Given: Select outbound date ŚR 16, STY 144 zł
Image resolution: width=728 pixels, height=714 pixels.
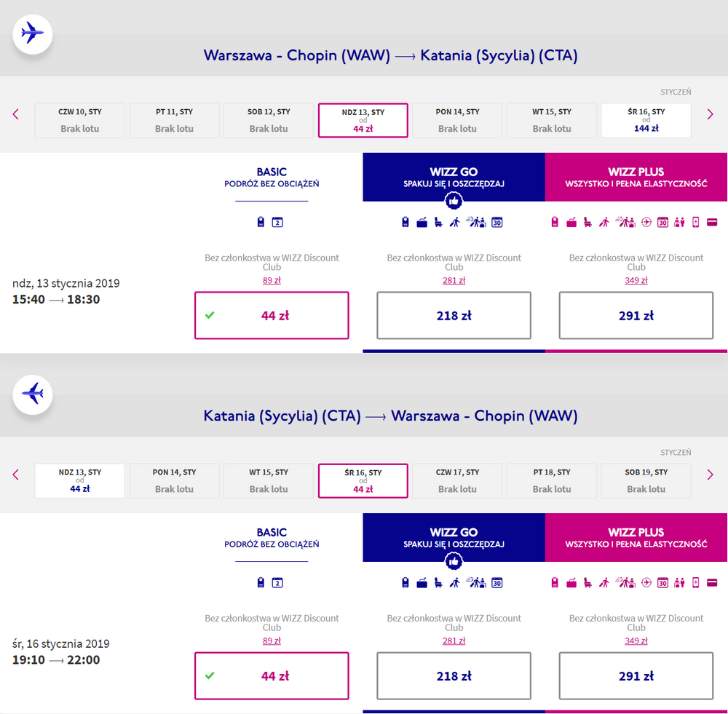Looking at the screenshot, I should [646, 120].
